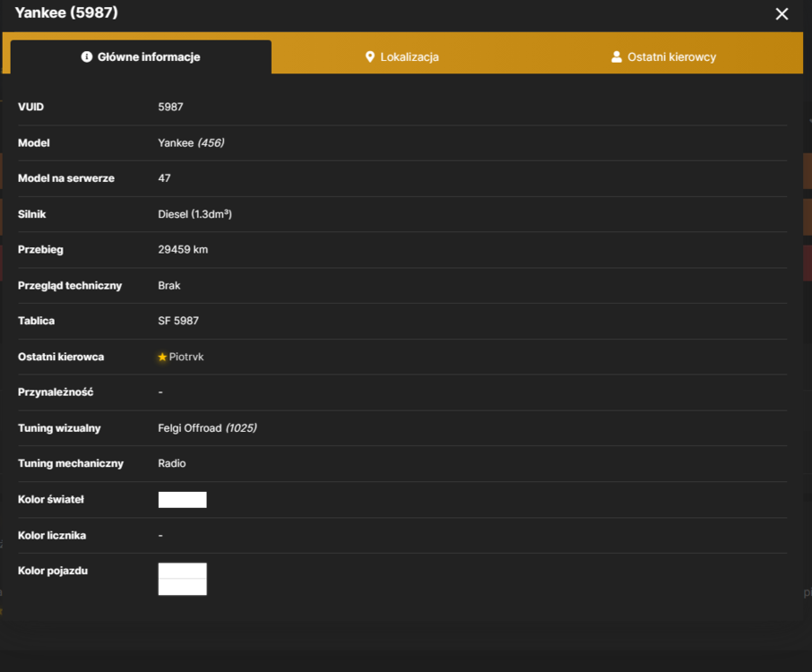The height and width of the screenshot is (672, 812).
Task: Click the lower Kolor pojazdu swatch
Action: tap(182, 587)
